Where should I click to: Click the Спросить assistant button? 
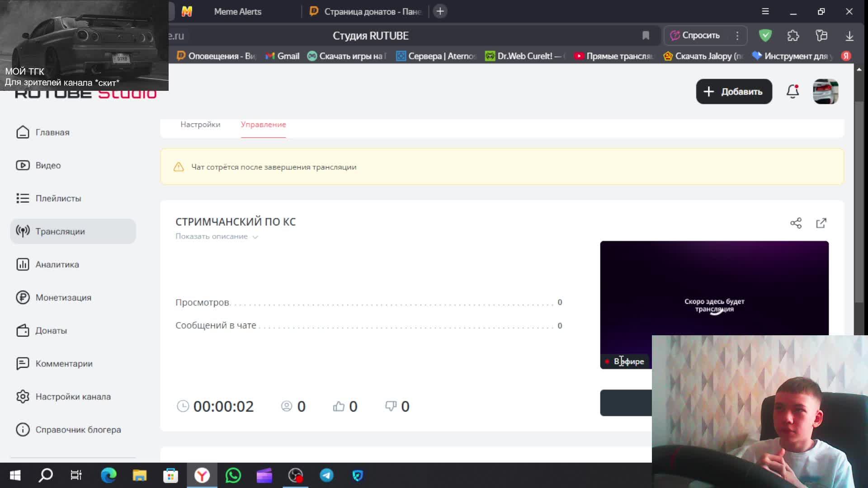pyautogui.click(x=695, y=35)
